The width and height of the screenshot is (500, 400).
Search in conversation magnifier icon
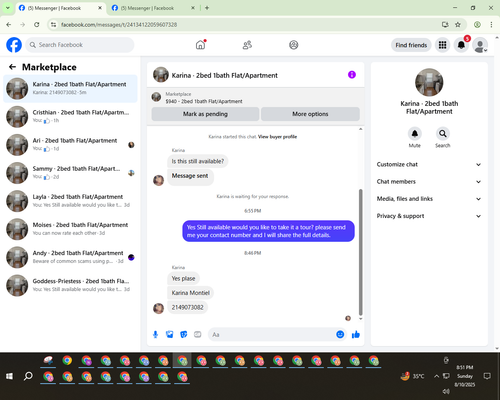(x=442, y=134)
